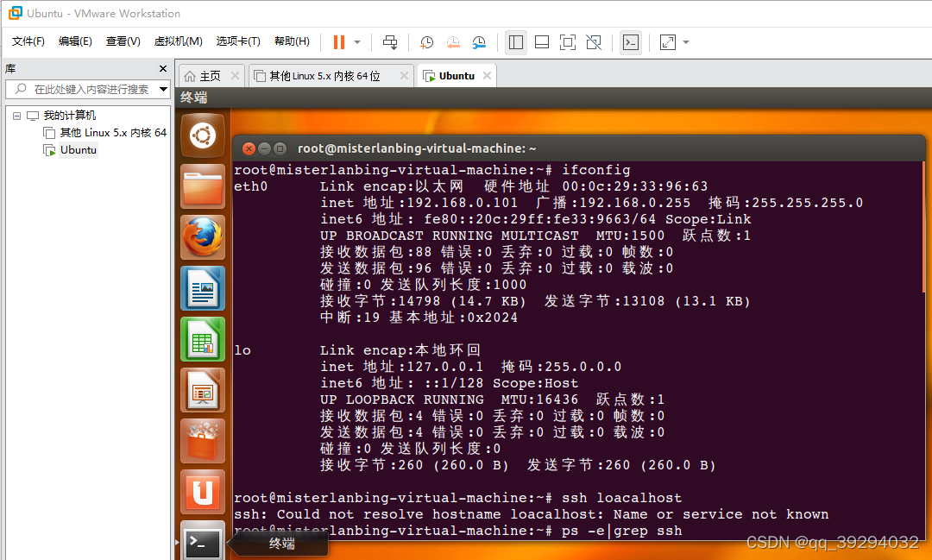Screen dimensions: 932x560
Task: Open the snapshot manager
Action: tap(479, 42)
